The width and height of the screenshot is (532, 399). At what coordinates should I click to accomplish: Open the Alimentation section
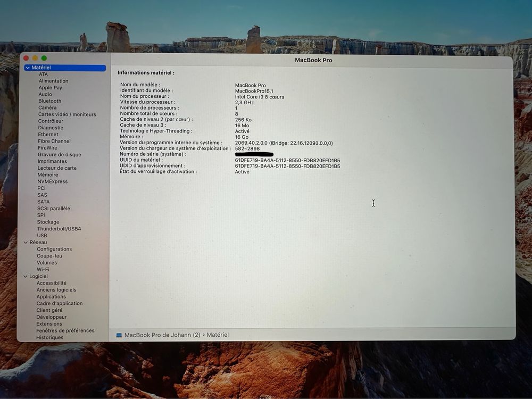click(x=53, y=81)
